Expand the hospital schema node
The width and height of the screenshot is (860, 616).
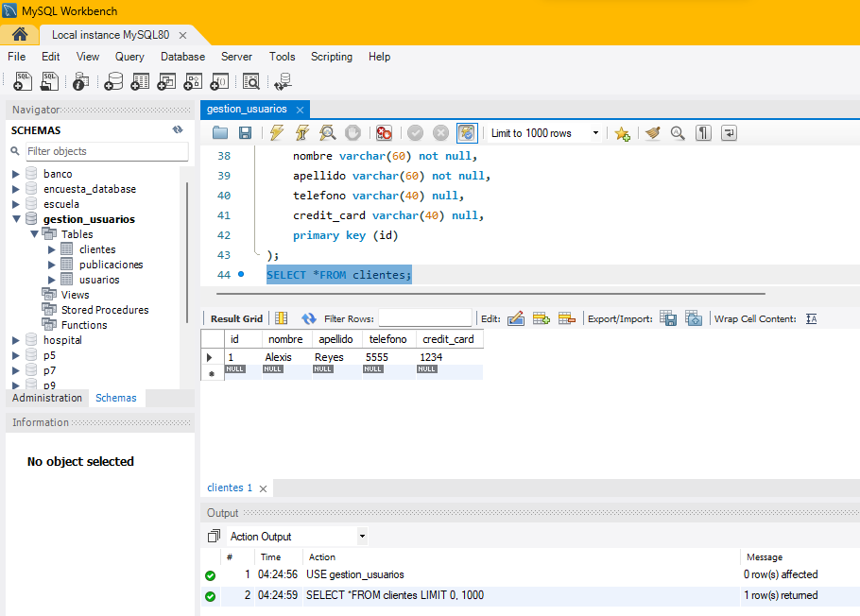[16, 340]
